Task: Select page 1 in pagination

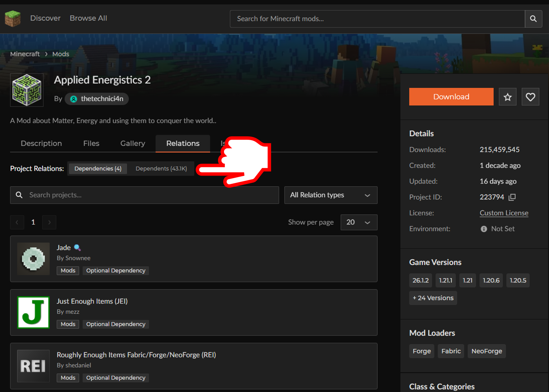Action: 33,222
